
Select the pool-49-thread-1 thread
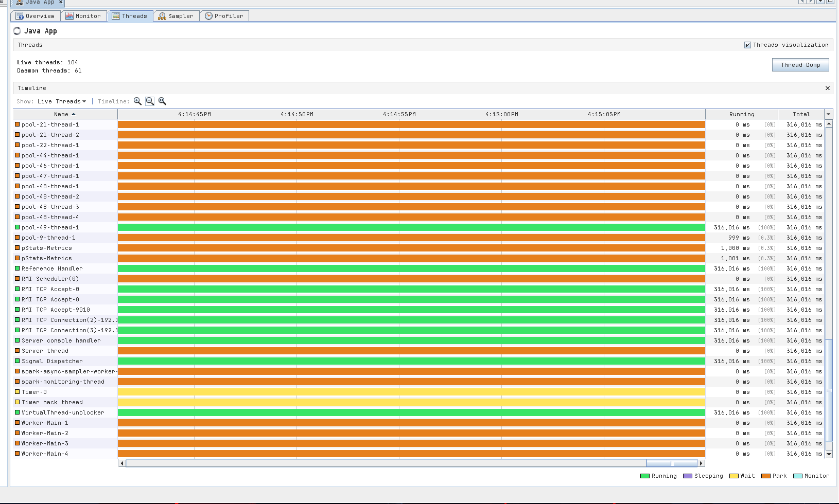click(x=418, y=227)
